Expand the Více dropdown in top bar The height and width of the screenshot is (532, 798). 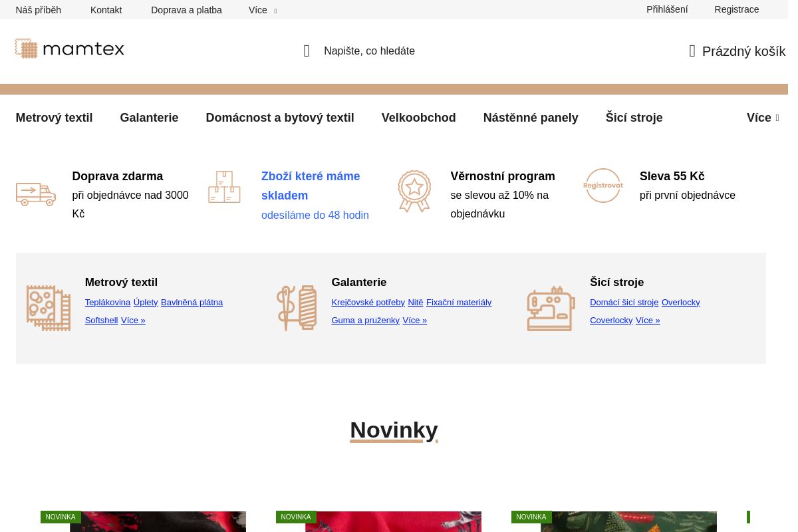coord(262,10)
